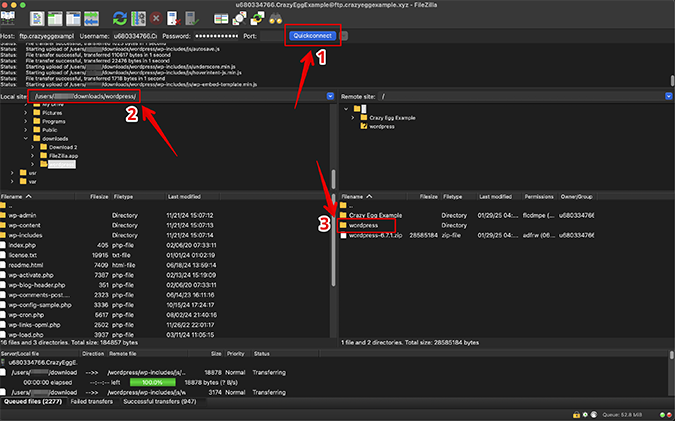Expand Crazy Egg Example in remote tree
675x421 pixels.
coord(353,118)
